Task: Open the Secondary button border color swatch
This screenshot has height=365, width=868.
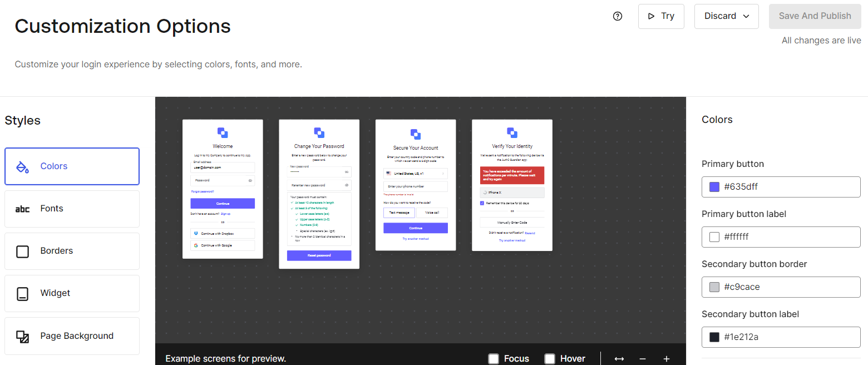Action: pos(714,287)
